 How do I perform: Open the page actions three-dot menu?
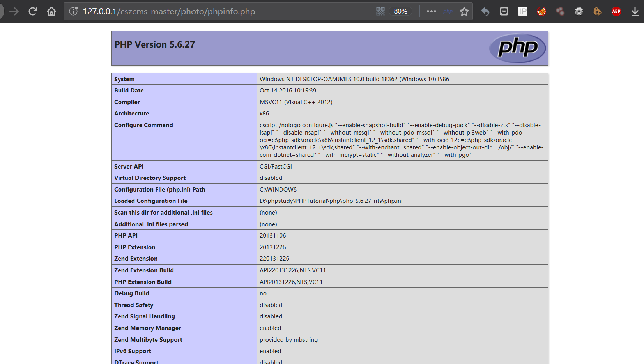(431, 11)
